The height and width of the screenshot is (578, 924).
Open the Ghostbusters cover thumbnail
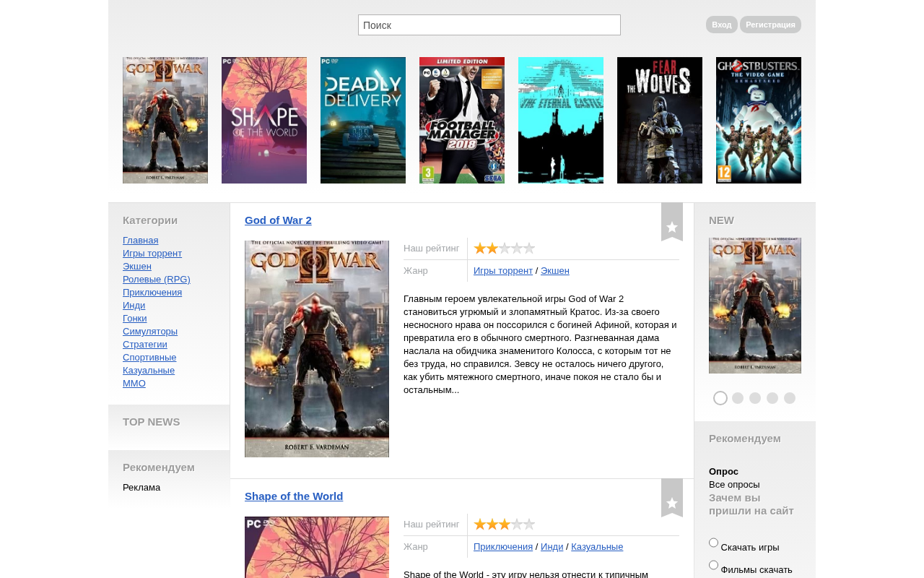759,121
